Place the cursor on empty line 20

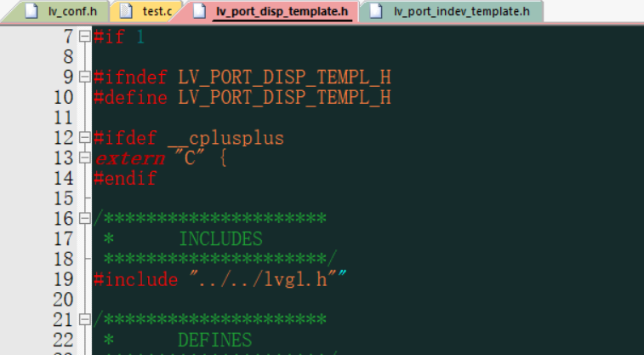(x=368, y=300)
